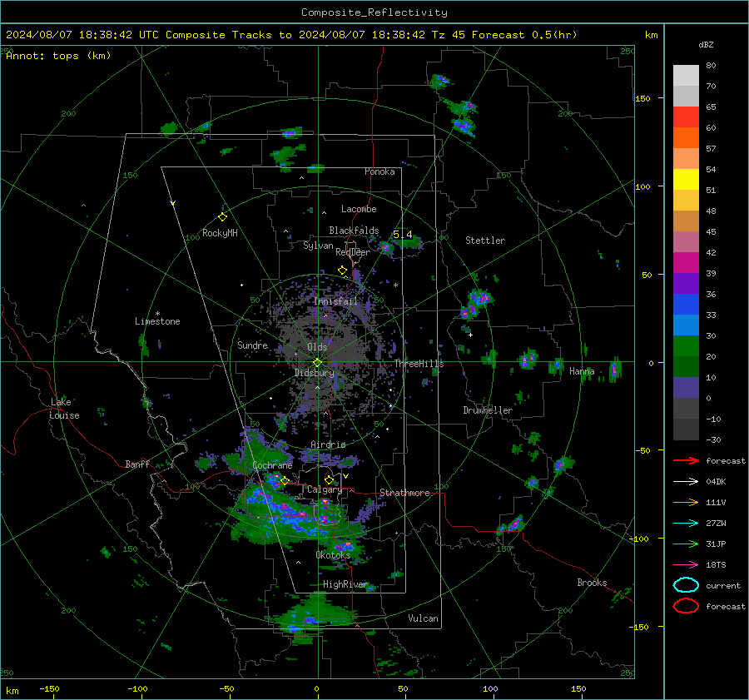Screen dimensions: 749x700
Task: Select the red 65-60 dBZ color swatch
Action: [x=686, y=117]
